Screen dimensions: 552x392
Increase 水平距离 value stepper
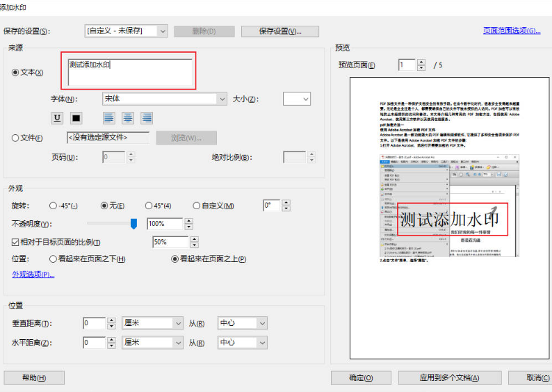click(112, 340)
